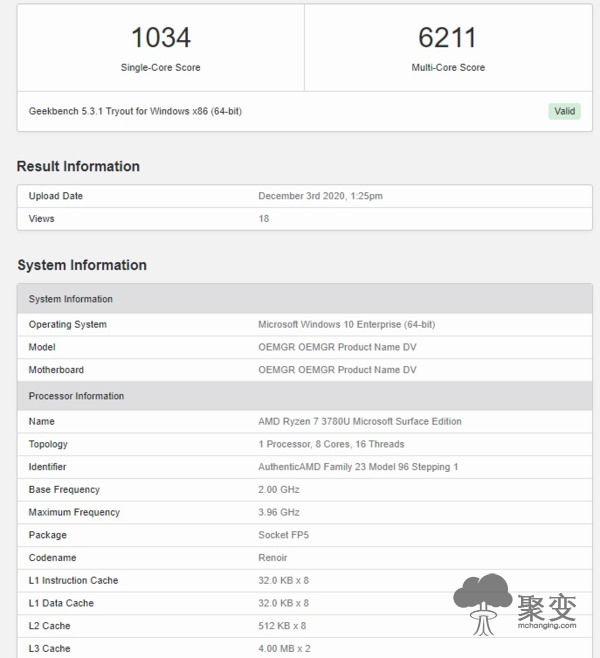Click the Multi-Core Score label

pyautogui.click(x=448, y=68)
